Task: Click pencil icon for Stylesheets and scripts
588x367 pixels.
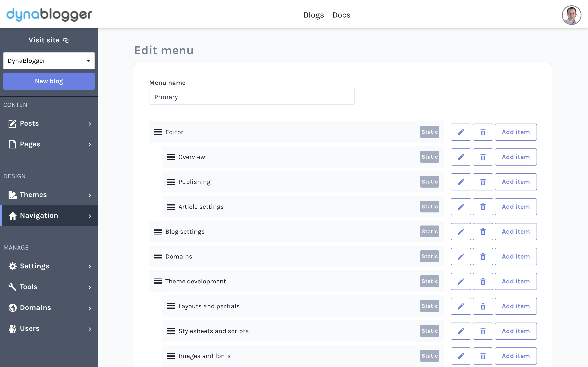Action: click(461, 331)
